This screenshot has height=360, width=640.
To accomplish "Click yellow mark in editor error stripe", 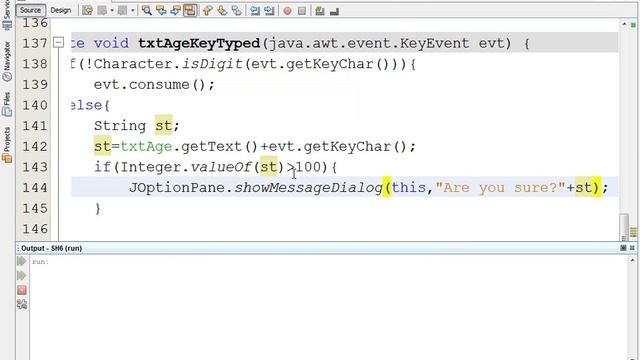I will click(633, 232).
